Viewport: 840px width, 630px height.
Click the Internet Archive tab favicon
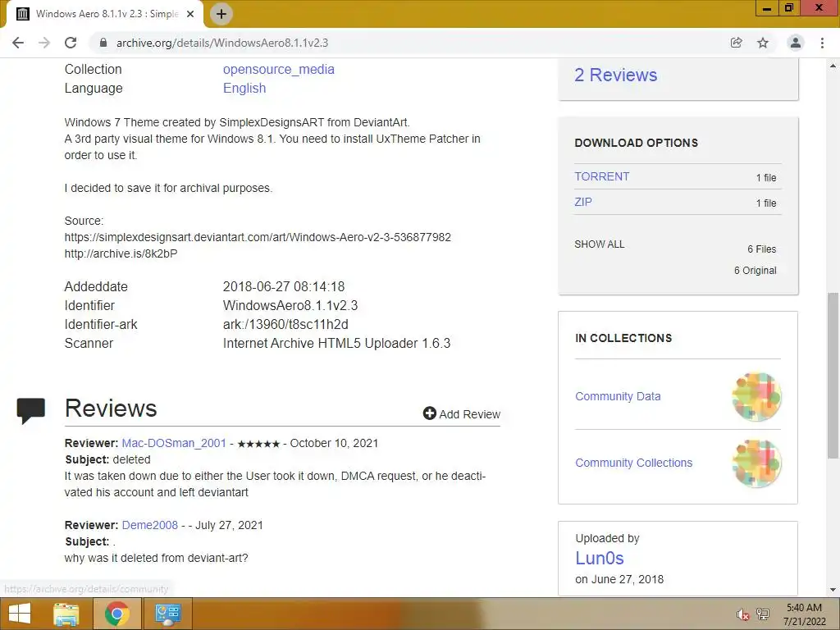tap(22, 14)
